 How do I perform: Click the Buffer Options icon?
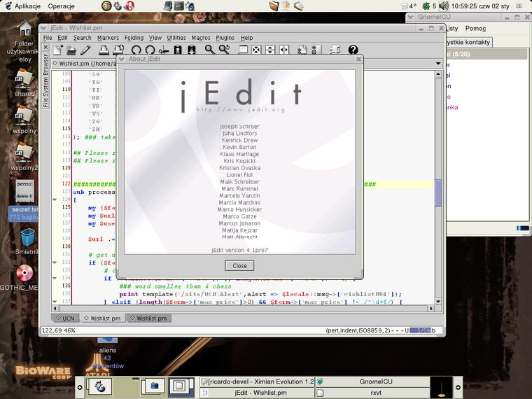302,50
